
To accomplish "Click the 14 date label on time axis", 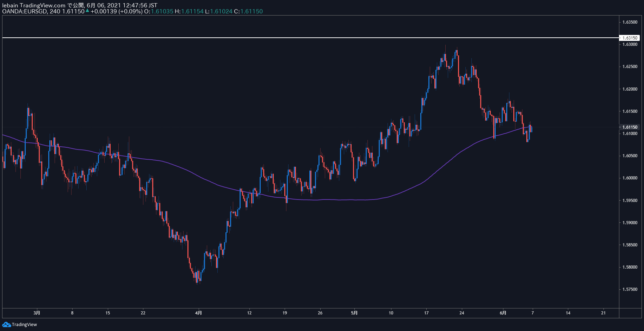I will coord(568,313).
